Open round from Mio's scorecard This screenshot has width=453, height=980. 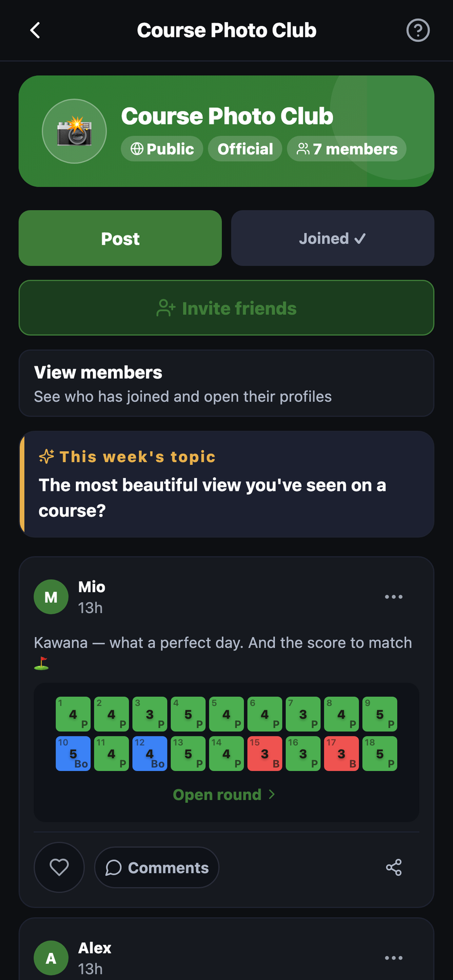(224, 795)
